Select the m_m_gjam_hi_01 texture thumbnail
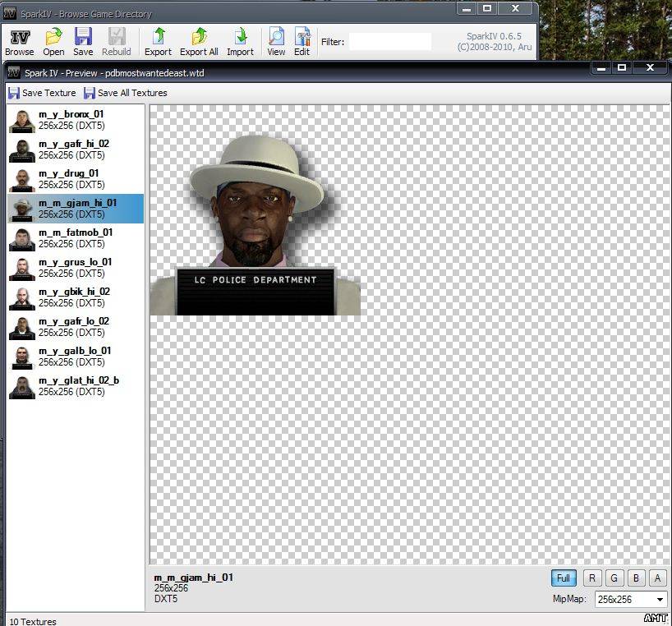 tap(22, 209)
